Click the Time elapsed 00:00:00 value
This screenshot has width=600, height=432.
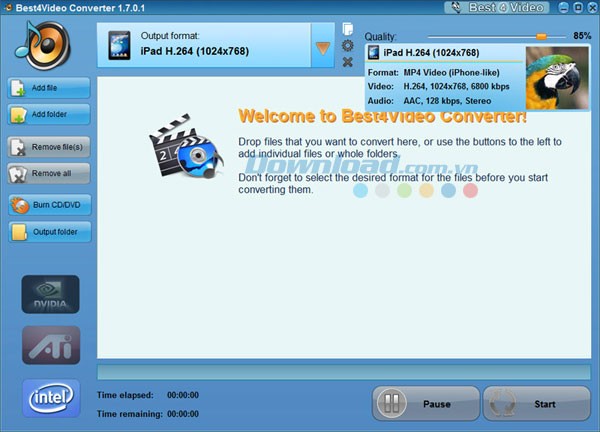[183, 395]
